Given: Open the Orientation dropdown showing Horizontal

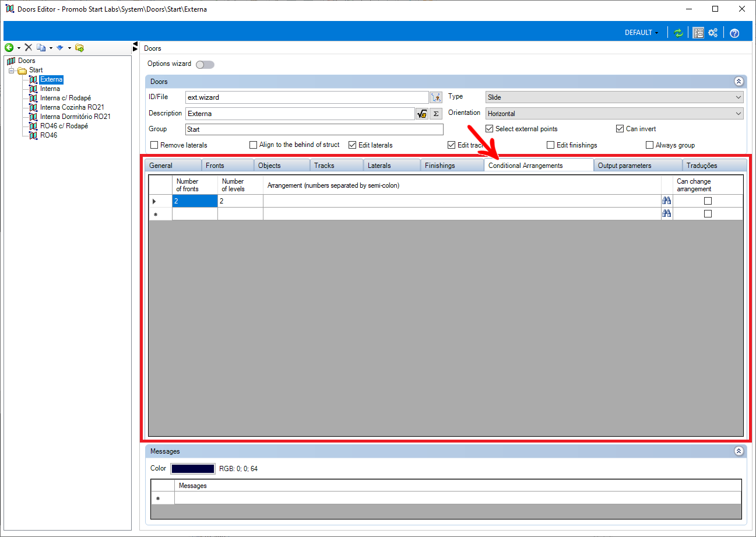Looking at the screenshot, I should tap(614, 114).
